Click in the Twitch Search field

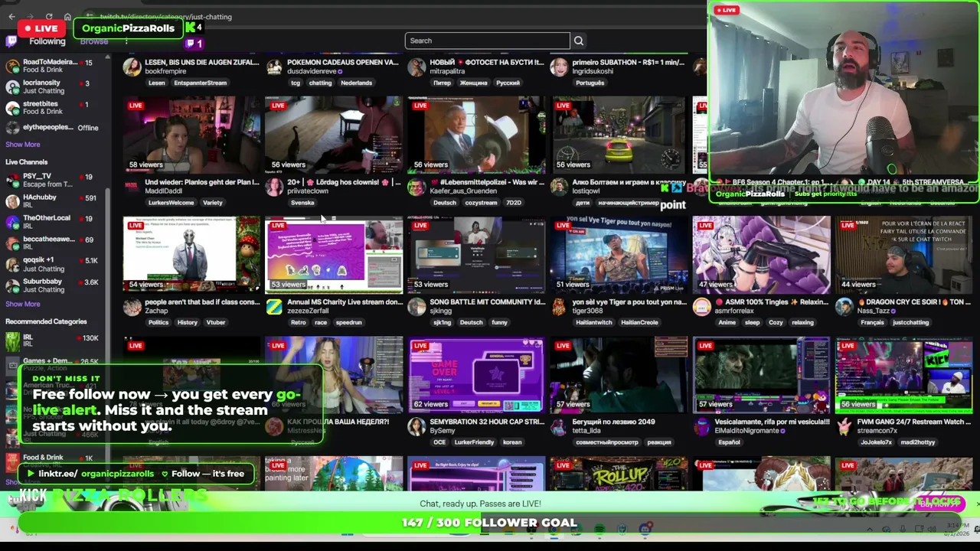(x=487, y=41)
